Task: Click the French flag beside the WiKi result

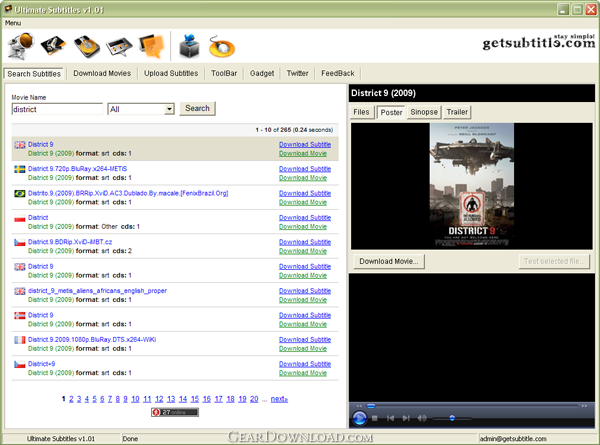Action: point(20,340)
